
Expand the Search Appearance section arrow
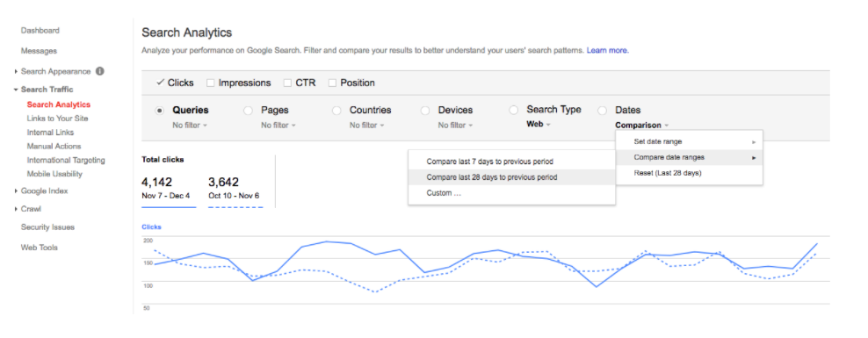pos(16,72)
